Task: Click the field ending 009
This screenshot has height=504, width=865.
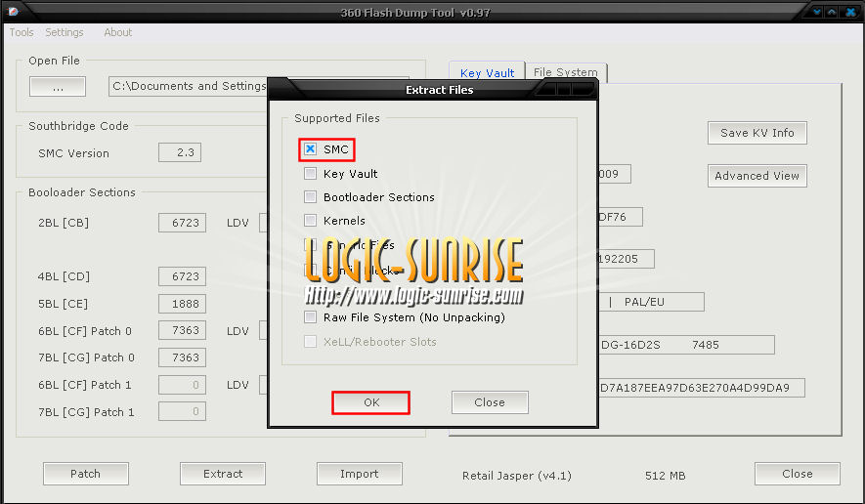Action: click(615, 174)
